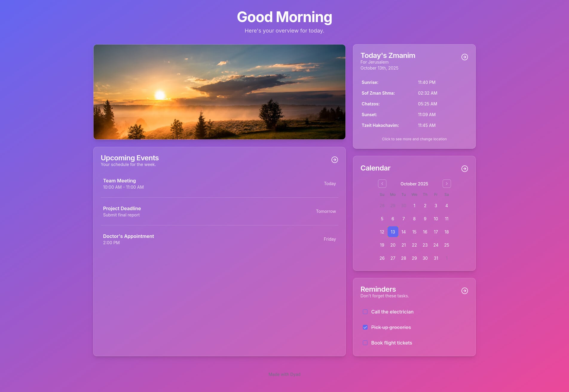Select October 1 in the calendar
This screenshot has width=569, height=392.
[x=414, y=205]
